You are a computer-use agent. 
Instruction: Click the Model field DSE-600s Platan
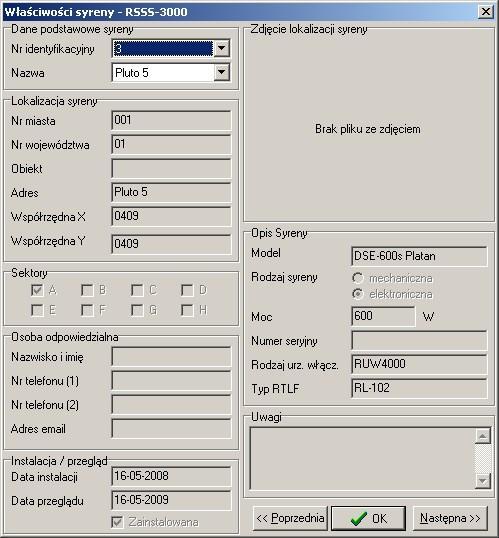[419, 256]
